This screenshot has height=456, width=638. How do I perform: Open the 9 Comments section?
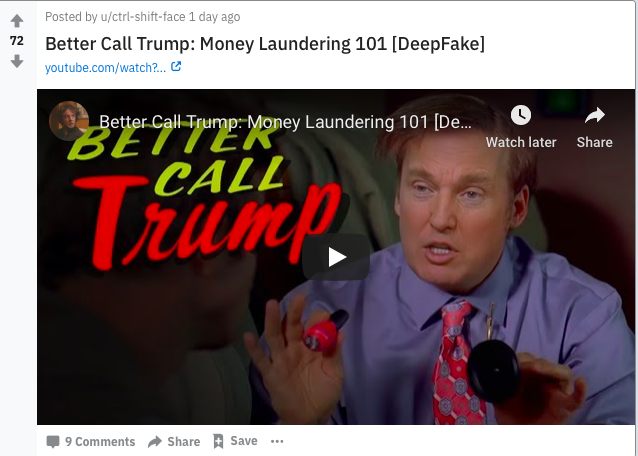91,441
